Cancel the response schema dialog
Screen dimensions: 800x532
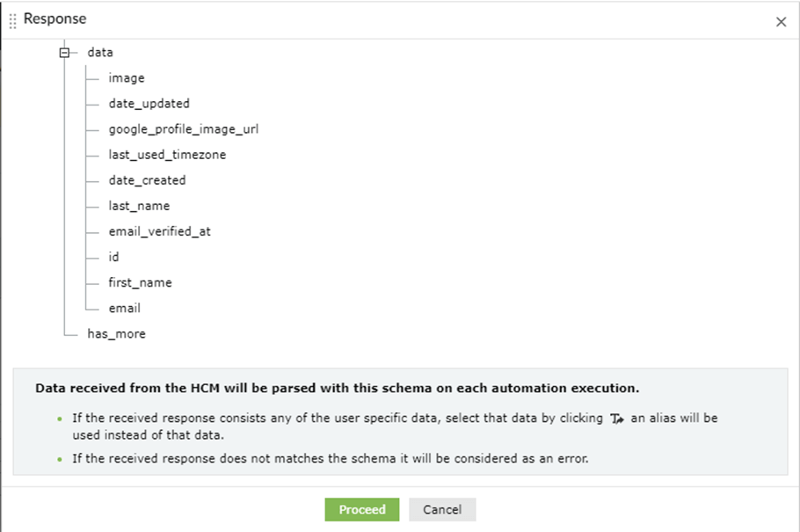[x=441, y=510]
